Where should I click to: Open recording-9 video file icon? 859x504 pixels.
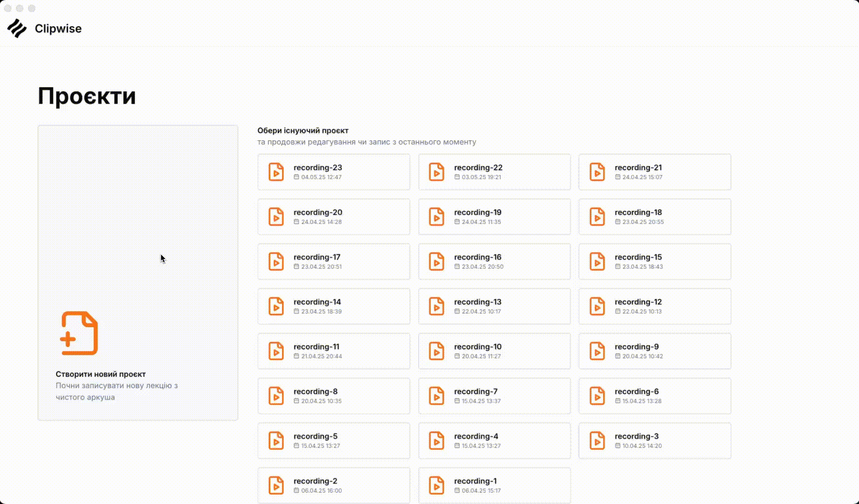(x=597, y=351)
